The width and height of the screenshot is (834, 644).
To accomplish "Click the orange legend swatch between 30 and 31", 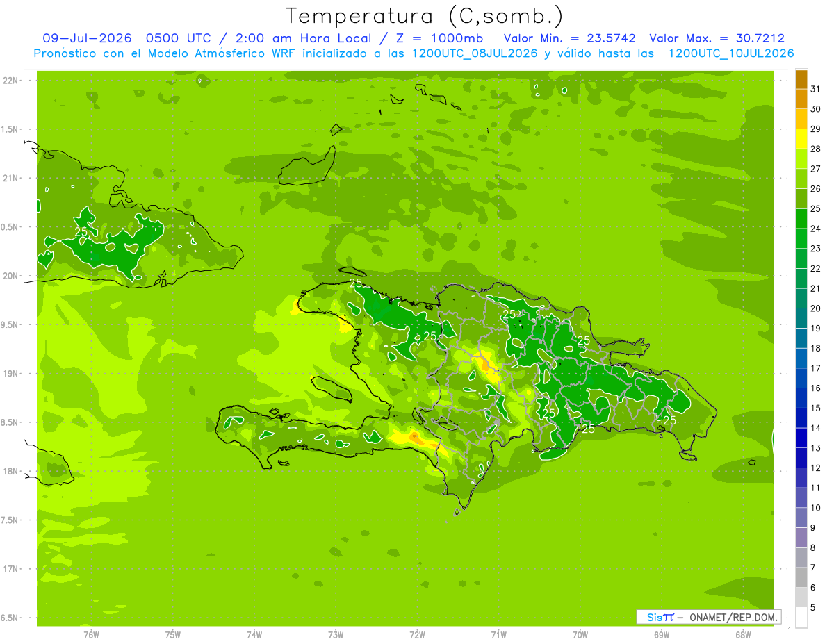I will tap(801, 99).
